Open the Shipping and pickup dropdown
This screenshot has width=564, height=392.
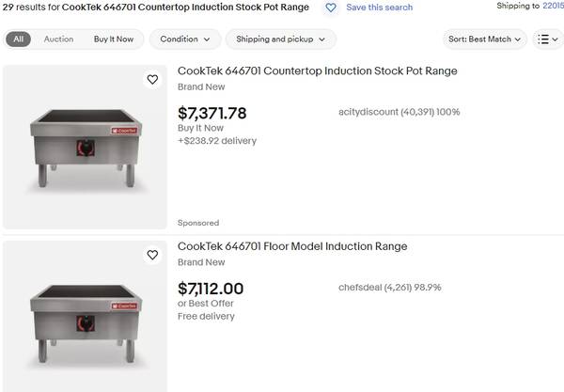pos(281,39)
